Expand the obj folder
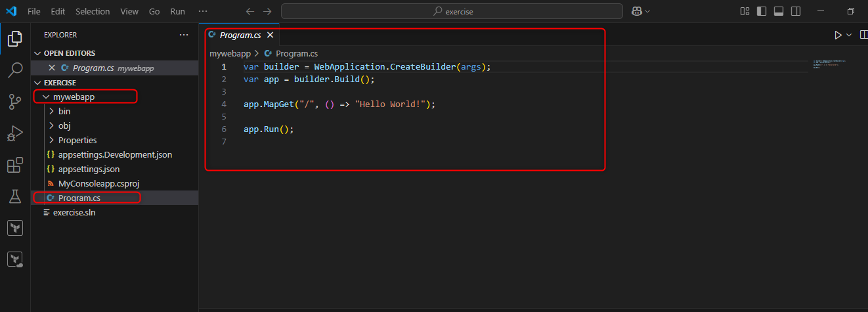The image size is (868, 312). point(51,125)
